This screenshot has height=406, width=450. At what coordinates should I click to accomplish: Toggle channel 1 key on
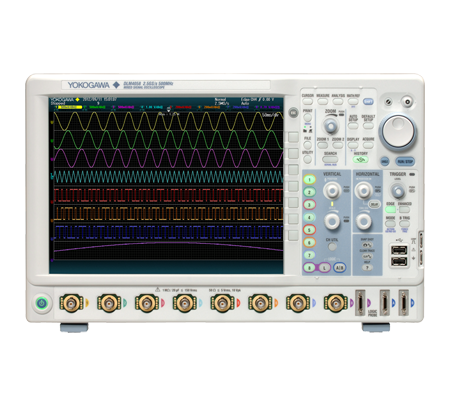pyautogui.click(x=310, y=180)
